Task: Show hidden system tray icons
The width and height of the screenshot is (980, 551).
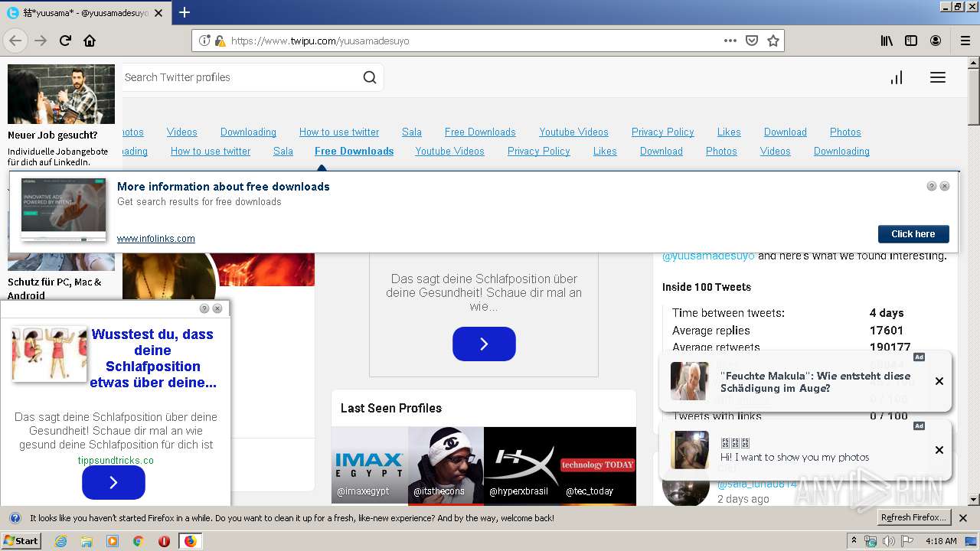Action: point(854,541)
